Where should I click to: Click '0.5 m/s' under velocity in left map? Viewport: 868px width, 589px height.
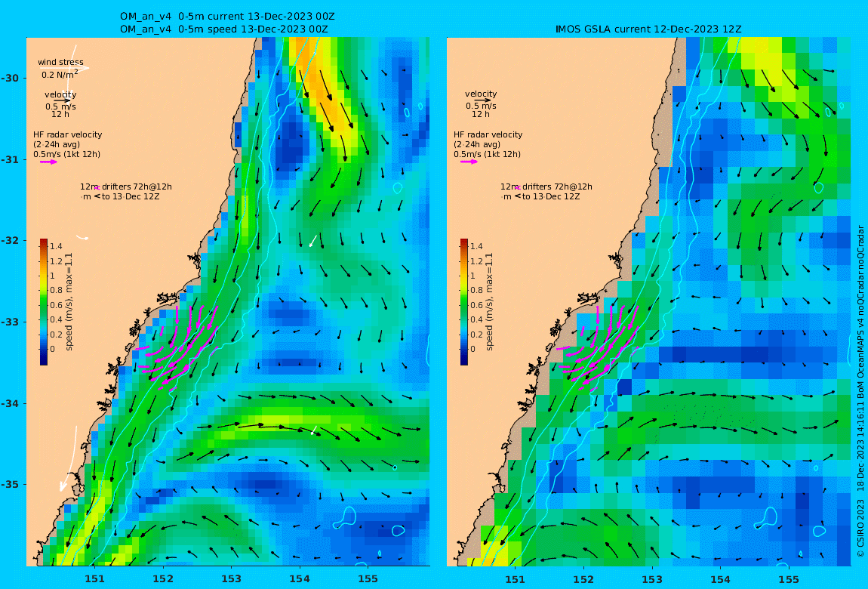pyautogui.click(x=60, y=106)
